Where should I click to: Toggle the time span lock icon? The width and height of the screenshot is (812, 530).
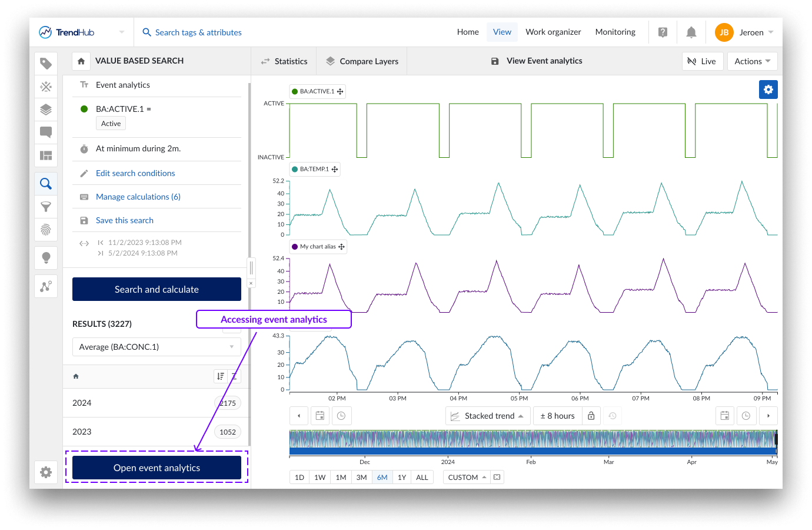(x=591, y=416)
